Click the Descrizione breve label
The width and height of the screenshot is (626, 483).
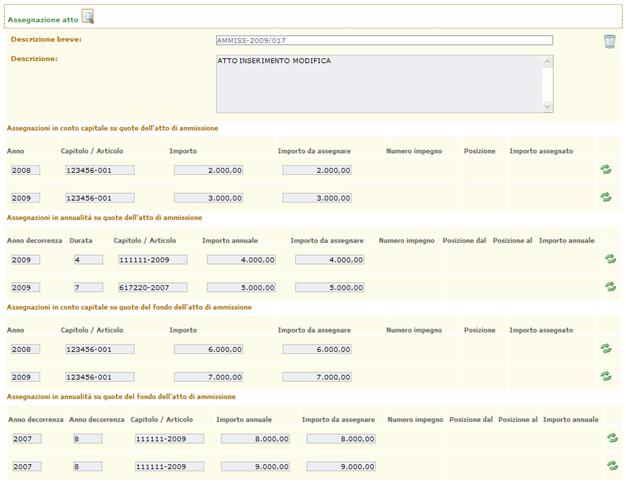pos(46,39)
